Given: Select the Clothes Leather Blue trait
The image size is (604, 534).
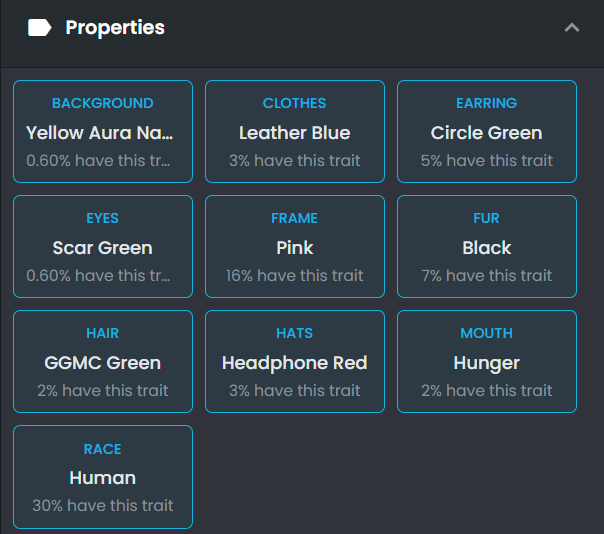Looking at the screenshot, I should point(295,131).
